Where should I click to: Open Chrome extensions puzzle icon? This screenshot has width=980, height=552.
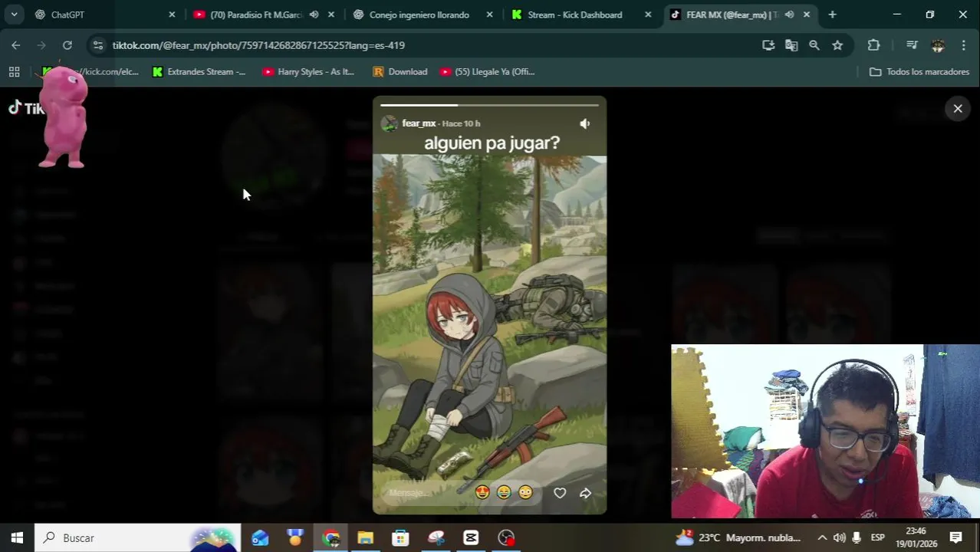873,45
